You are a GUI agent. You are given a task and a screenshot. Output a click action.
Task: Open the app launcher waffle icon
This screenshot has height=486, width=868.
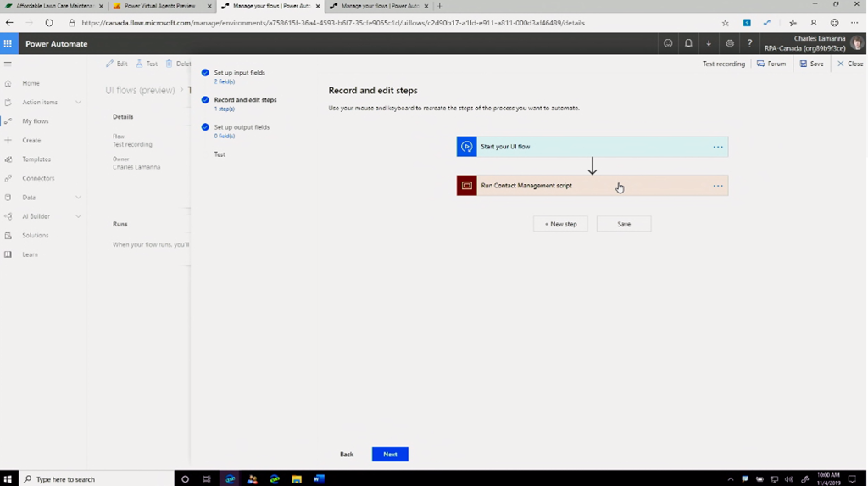[x=8, y=44]
